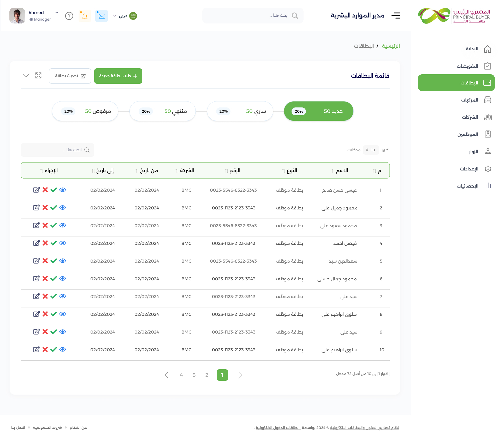Reject card of عيسى حسن صالح with red X
Image resolution: width=504 pixels, height=441 pixels.
click(45, 190)
